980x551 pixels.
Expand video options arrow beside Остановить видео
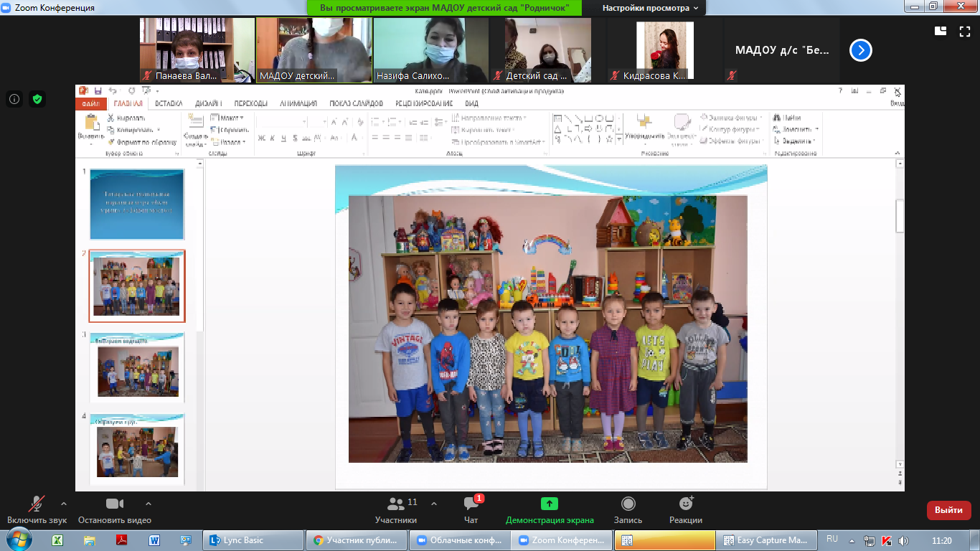(x=149, y=503)
